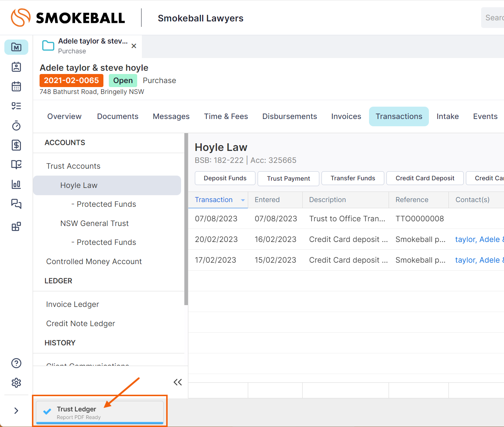Click the Search field in the header
The width and height of the screenshot is (504, 427).
pyautogui.click(x=492, y=17)
